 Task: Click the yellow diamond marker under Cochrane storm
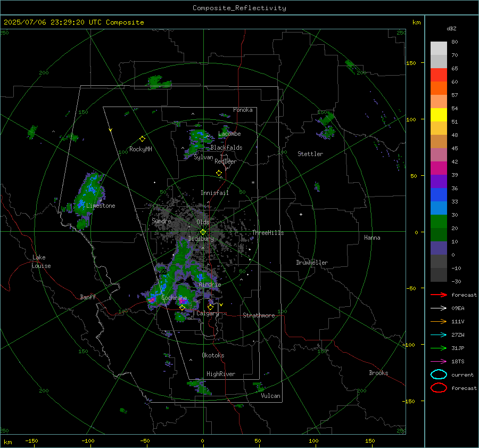tap(182, 308)
